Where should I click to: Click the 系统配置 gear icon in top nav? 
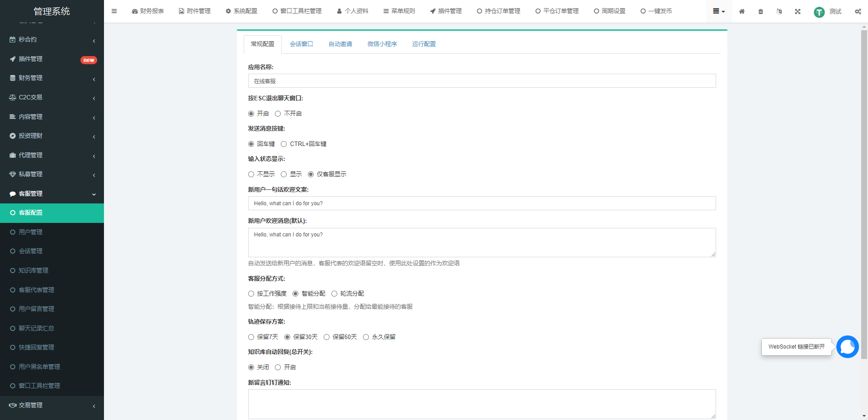228,11
